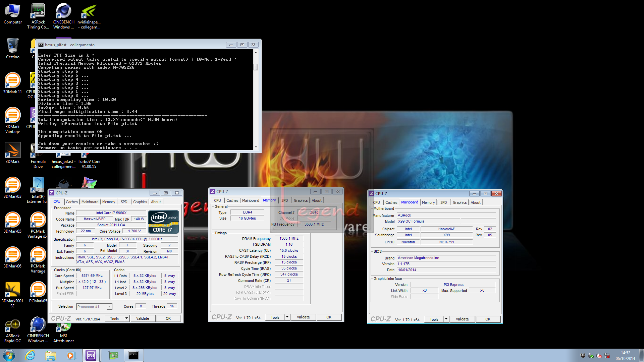Open the Computer desktop icon
644x362 pixels.
(13, 14)
